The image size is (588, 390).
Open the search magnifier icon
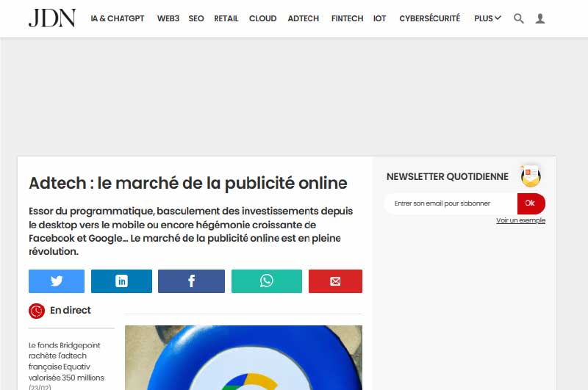[x=519, y=18]
